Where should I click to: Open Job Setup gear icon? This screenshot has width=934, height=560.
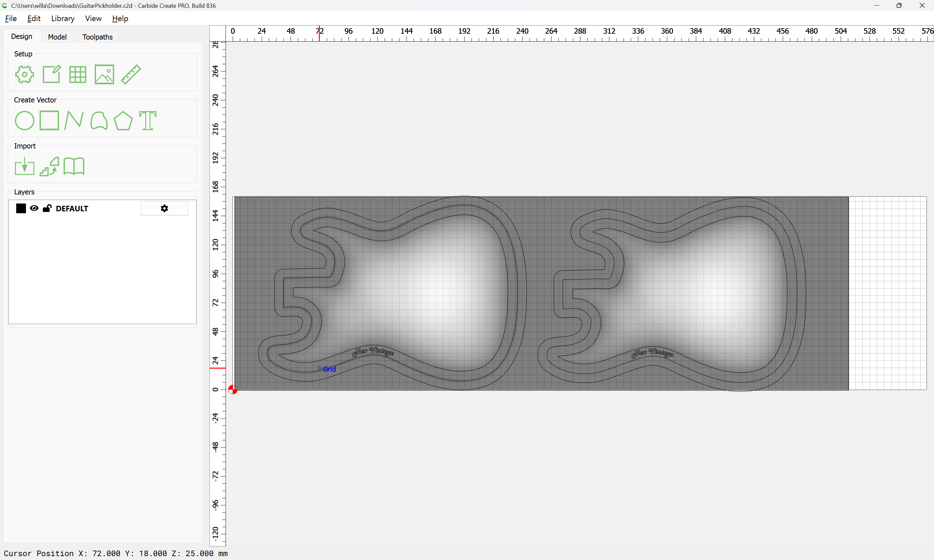click(x=25, y=74)
